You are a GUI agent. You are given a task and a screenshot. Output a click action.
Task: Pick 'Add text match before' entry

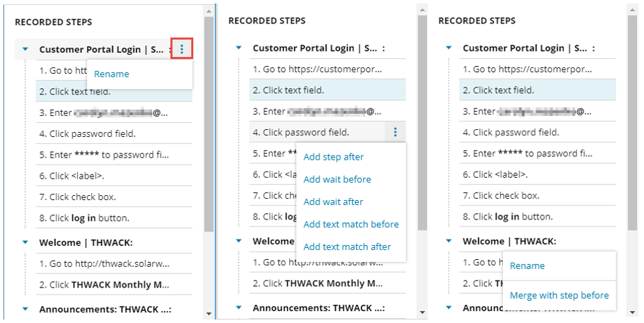click(351, 224)
